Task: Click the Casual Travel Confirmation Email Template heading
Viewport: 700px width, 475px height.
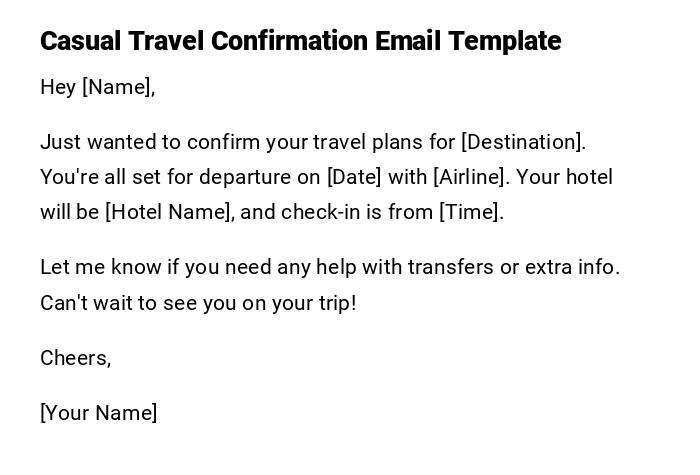Action: pyautogui.click(x=300, y=41)
